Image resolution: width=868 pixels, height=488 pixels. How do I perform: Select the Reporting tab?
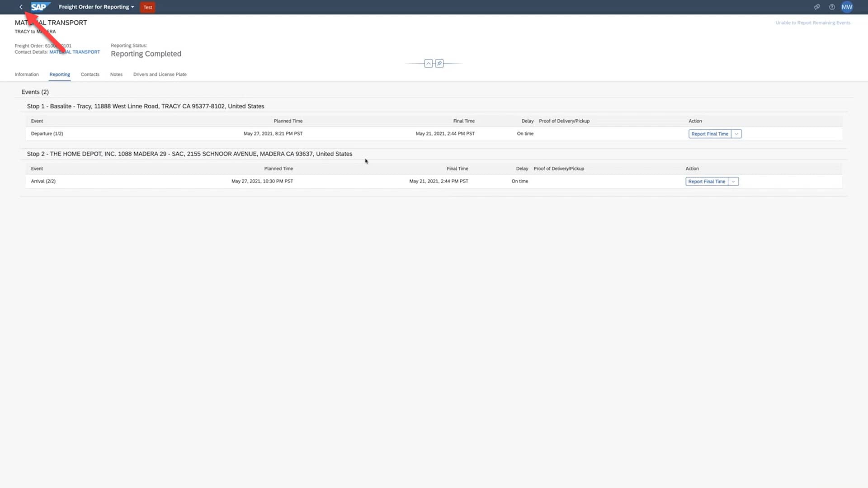60,74
